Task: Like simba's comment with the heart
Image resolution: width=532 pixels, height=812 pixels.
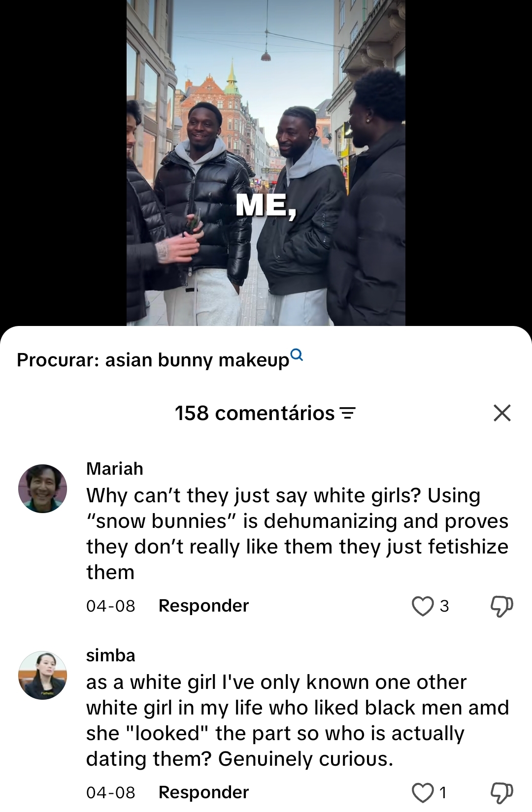Action: [x=423, y=793]
